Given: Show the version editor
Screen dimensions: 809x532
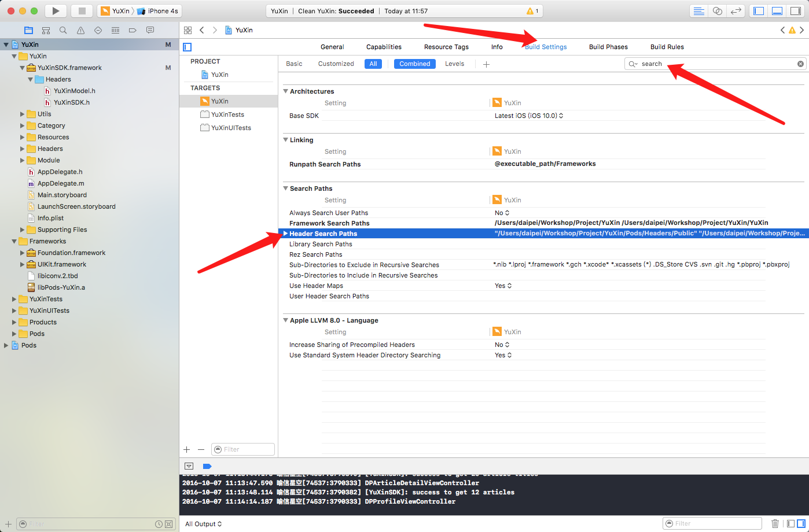Looking at the screenshot, I should pyautogui.click(x=736, y=11).
